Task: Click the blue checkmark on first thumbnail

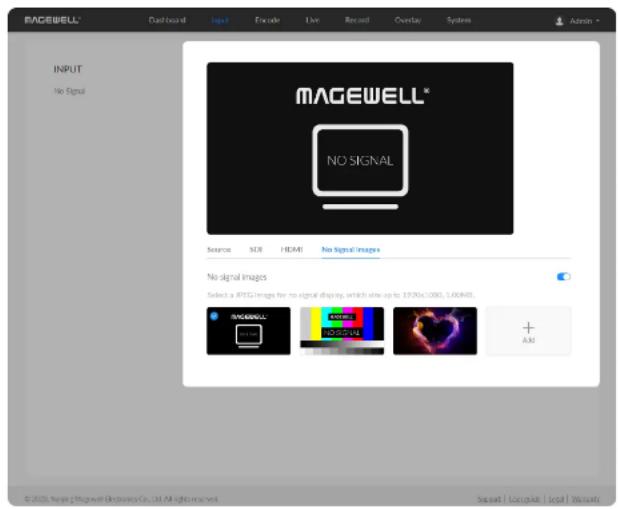Action: (x=214, y=316)
